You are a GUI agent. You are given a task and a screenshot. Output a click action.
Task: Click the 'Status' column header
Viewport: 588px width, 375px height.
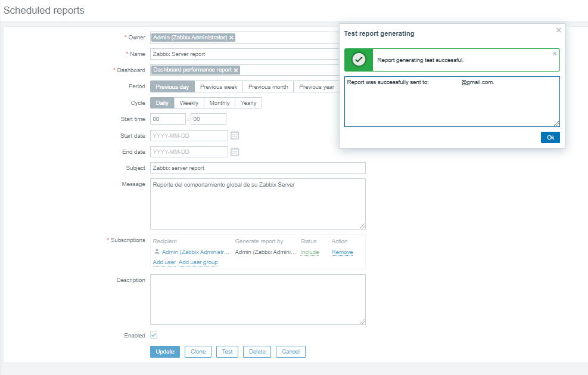click(308, 241)
